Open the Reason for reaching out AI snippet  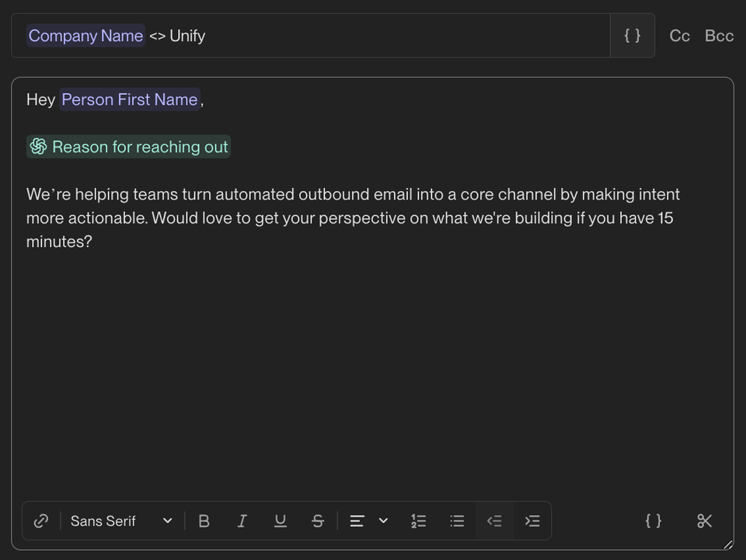click(128, 147)
